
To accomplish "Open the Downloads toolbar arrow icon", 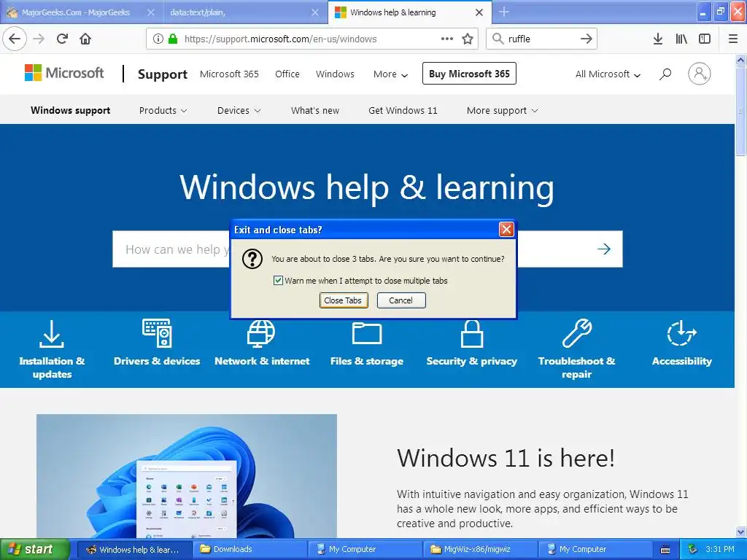I will pyautogui.click(x=658, y=39).
